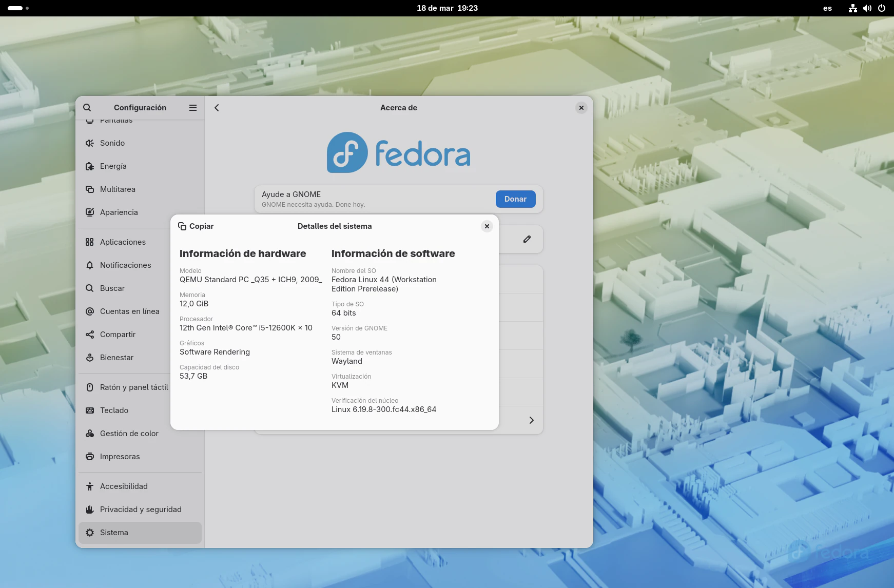This screenshot has height=588, width=894.
Task: Go to Notificaciones settings
Action: tap(125, 265)
